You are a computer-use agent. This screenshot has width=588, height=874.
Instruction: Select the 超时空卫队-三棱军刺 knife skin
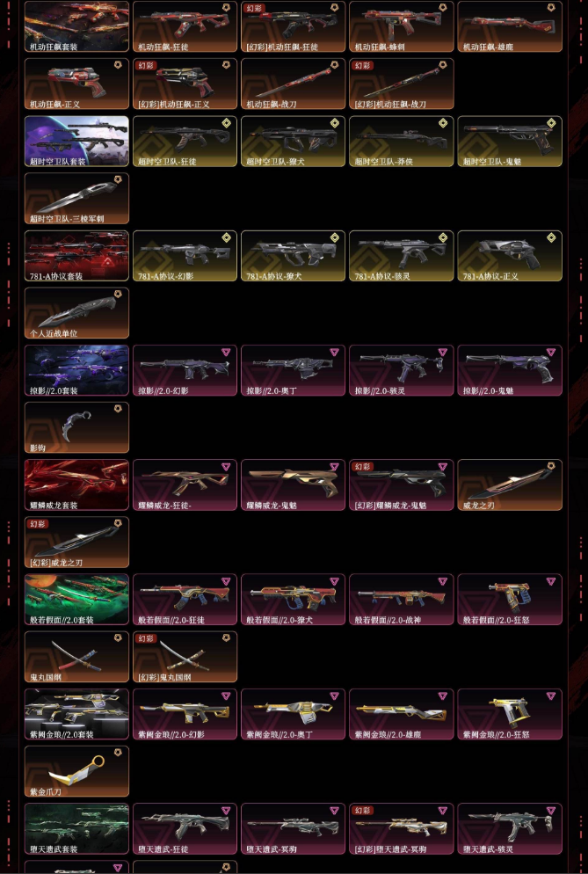click(77, 199)
